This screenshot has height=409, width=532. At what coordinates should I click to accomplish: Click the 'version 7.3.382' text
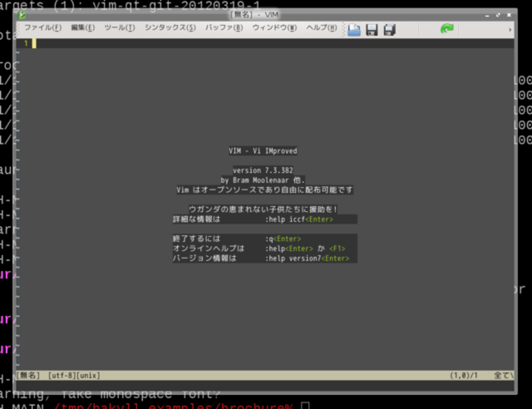point(263,170)
